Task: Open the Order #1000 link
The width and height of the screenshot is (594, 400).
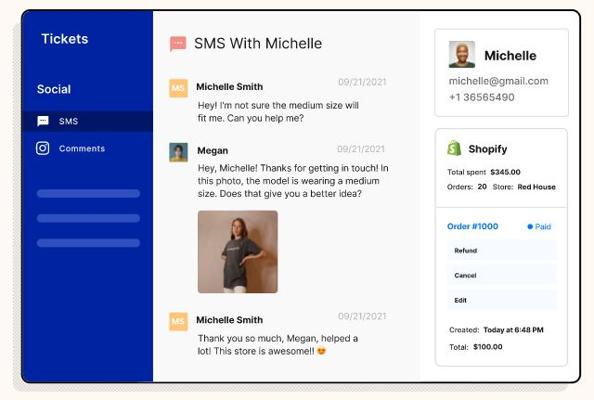Action: coord(472,227)
